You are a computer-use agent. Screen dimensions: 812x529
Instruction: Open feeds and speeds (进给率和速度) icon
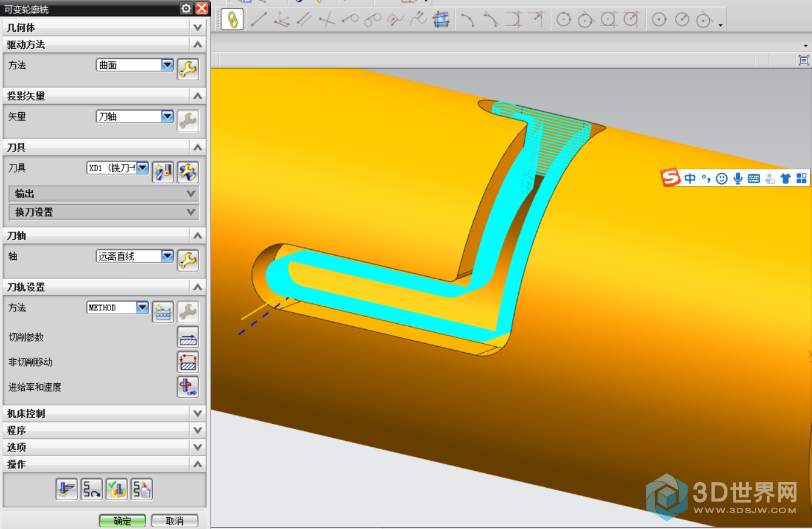[x=188, y=387]
